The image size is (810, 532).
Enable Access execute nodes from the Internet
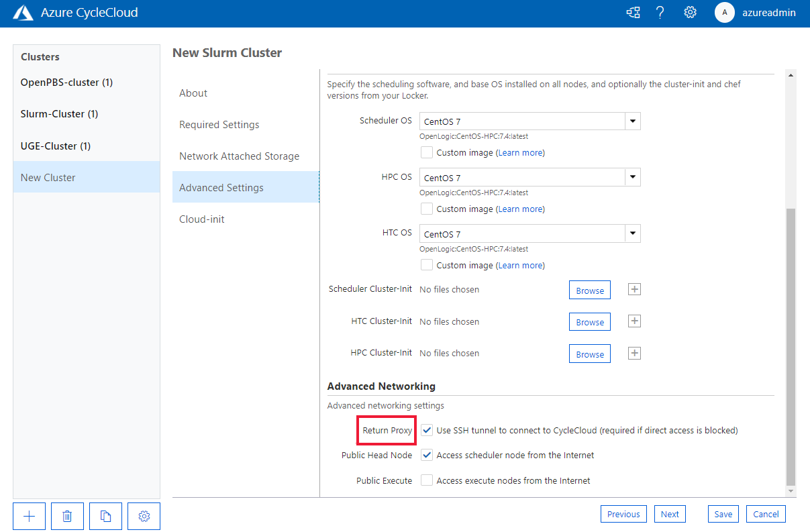(x=427, y=480)
